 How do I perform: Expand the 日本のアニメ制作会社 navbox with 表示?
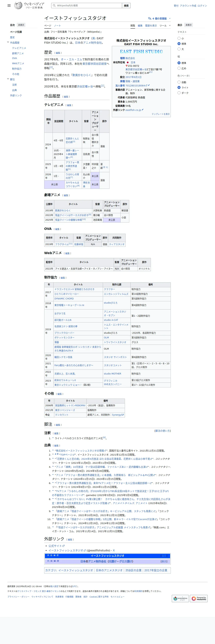click(x=164, y=561)
